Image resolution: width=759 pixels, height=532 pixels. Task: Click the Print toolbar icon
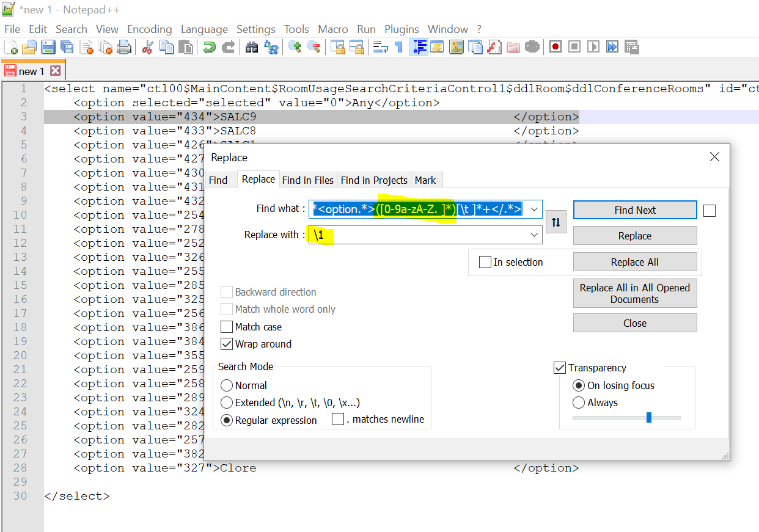[x=124, y=47]
